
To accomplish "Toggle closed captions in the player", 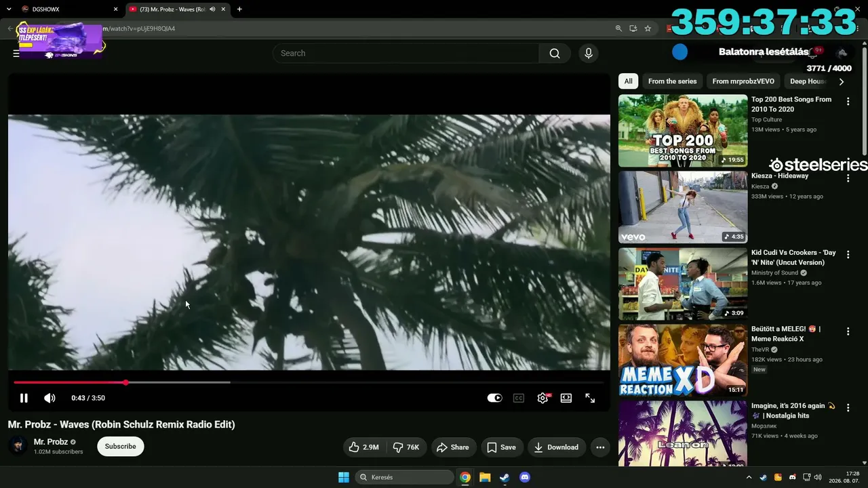I will click(x=519, y=399).
